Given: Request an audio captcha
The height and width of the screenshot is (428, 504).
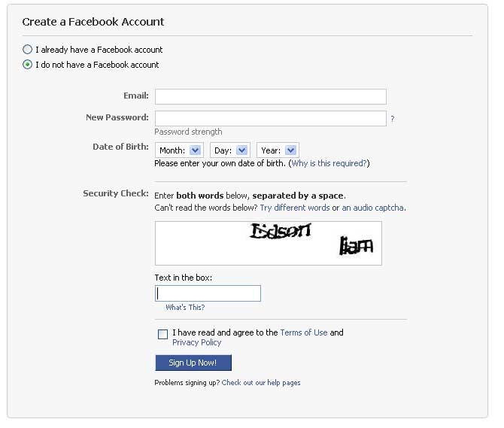Looking at the screenshot, I should (372, 208).
